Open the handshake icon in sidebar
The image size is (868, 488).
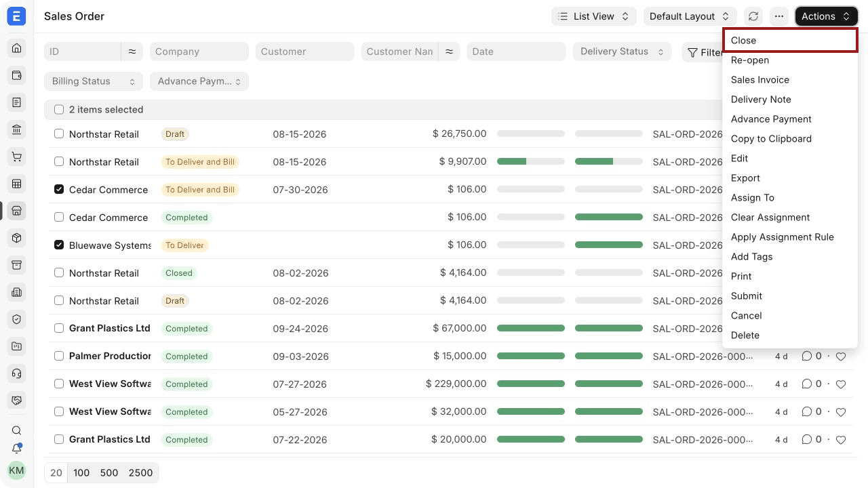point(17,400)
